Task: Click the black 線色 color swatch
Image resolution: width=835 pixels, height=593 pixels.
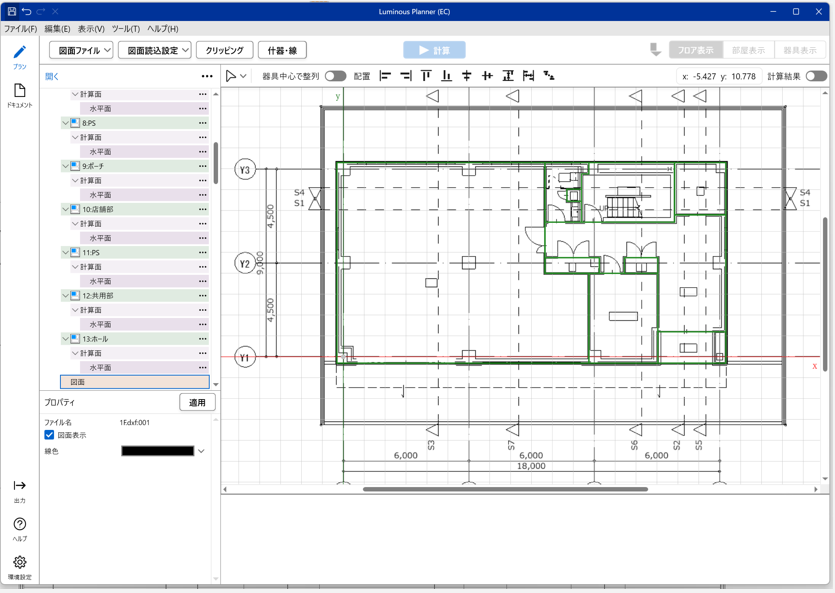Action: 157,451
